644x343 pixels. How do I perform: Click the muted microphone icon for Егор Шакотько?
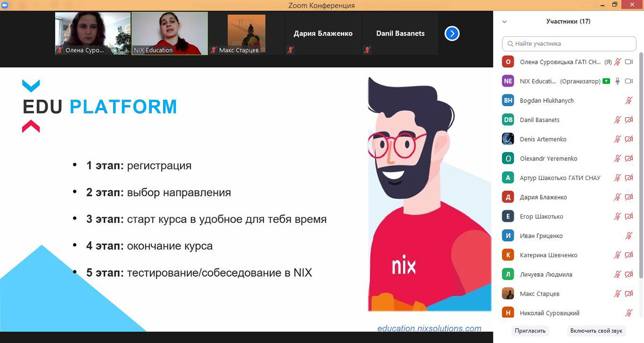pos(617,216)
